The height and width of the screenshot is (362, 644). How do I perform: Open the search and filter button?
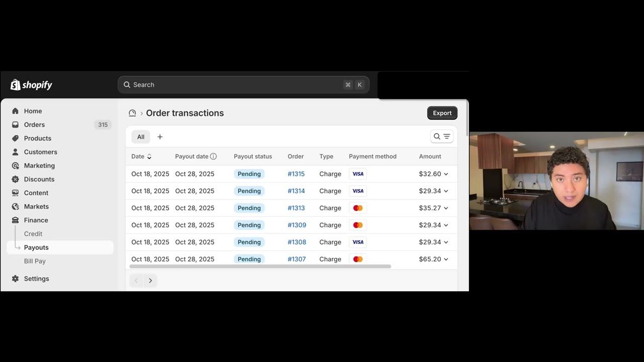[x=442, y=136]
